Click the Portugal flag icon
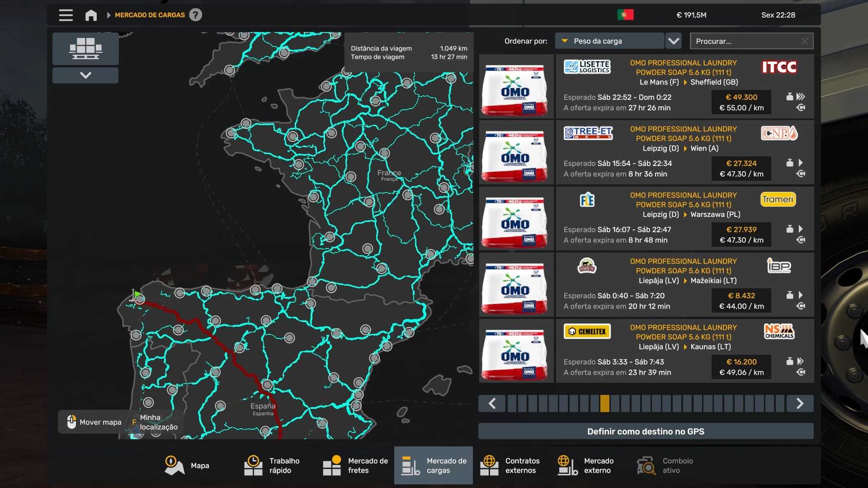The image size is (868, 488). (625, 15)
